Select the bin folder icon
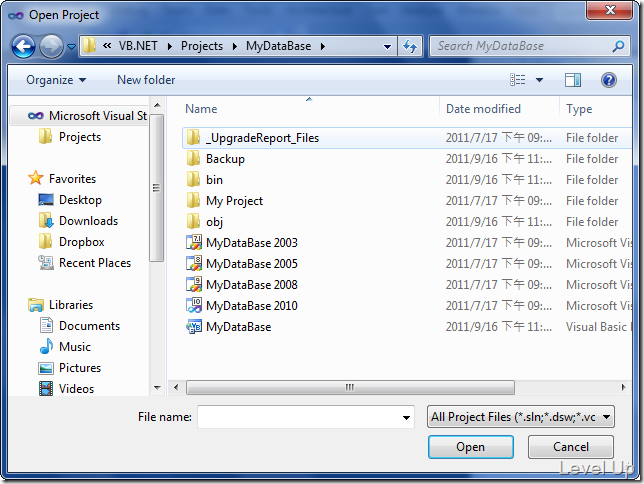 pos(193,180)
